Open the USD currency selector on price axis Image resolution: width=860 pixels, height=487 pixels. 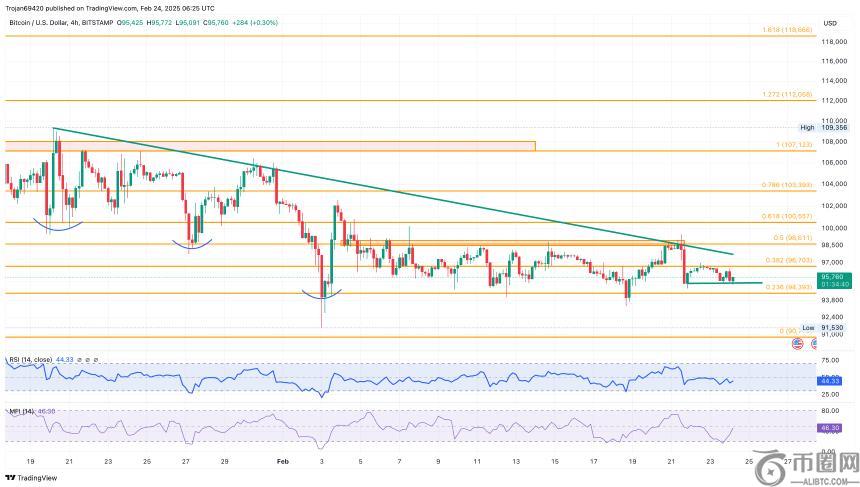(829, 23)
